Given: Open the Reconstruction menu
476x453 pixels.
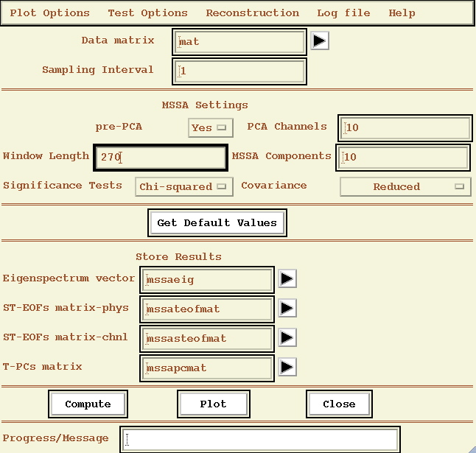Looking at the screenshot, I should [x=253, y=13].
